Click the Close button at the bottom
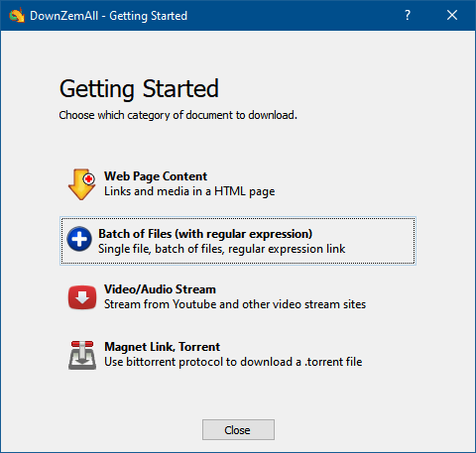The width and height of the screenshot is (476, 453). (x=238, y=430)
